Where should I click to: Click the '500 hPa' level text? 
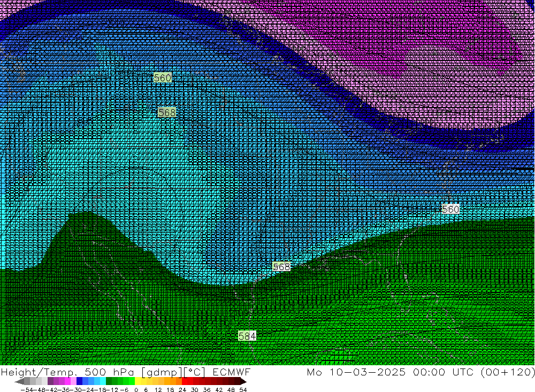[x=110, y=372]
